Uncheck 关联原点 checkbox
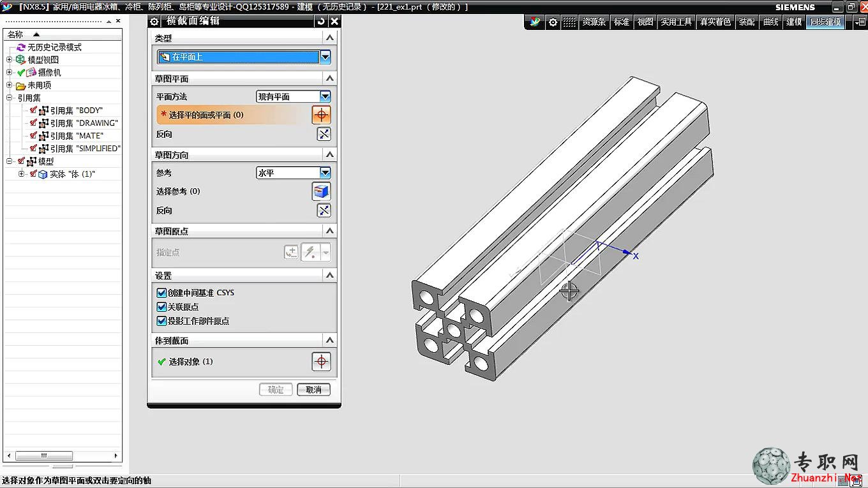 161,307
